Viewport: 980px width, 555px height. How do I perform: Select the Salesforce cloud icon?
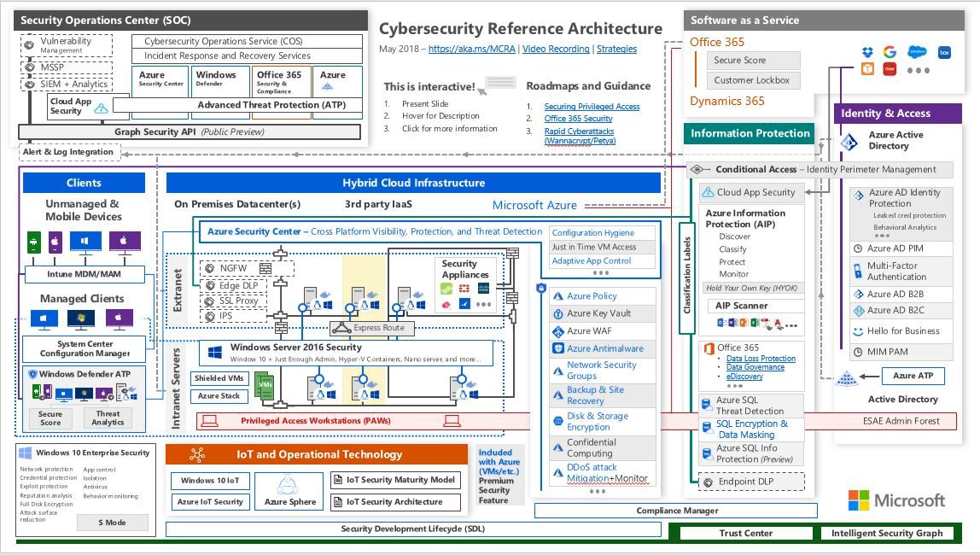click(917, 53)
